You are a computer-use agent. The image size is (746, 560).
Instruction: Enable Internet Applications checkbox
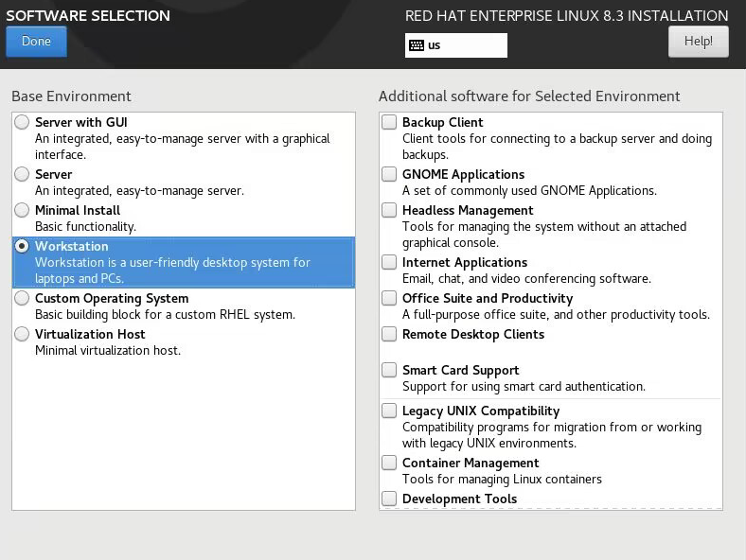coord(389,262)
